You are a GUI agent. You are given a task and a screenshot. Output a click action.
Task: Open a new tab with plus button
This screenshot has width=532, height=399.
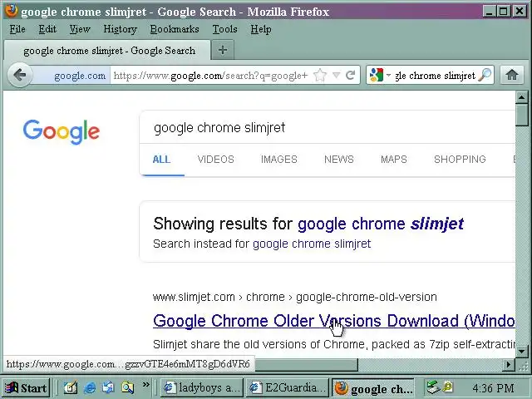223,50
